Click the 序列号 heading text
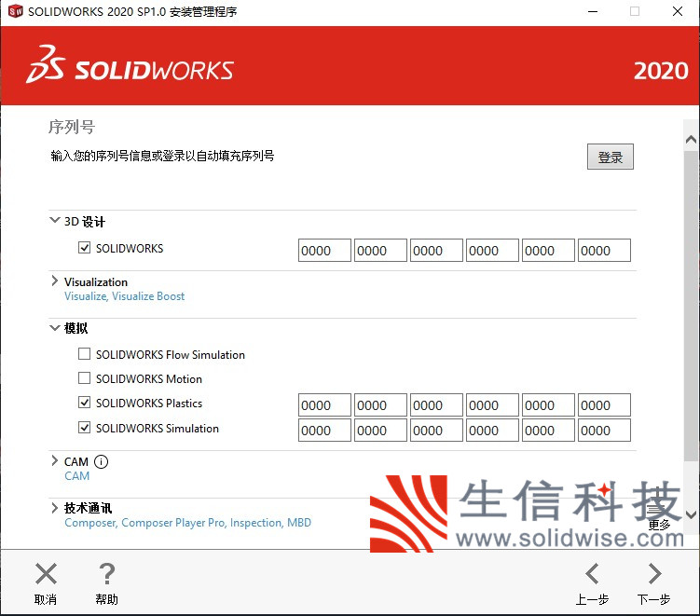 pos(72,127)
